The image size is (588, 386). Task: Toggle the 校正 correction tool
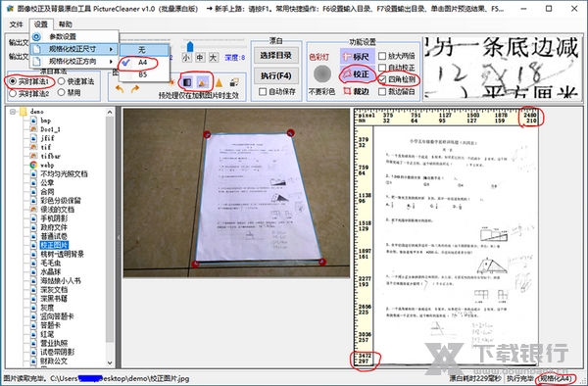[x=357, y=74]
